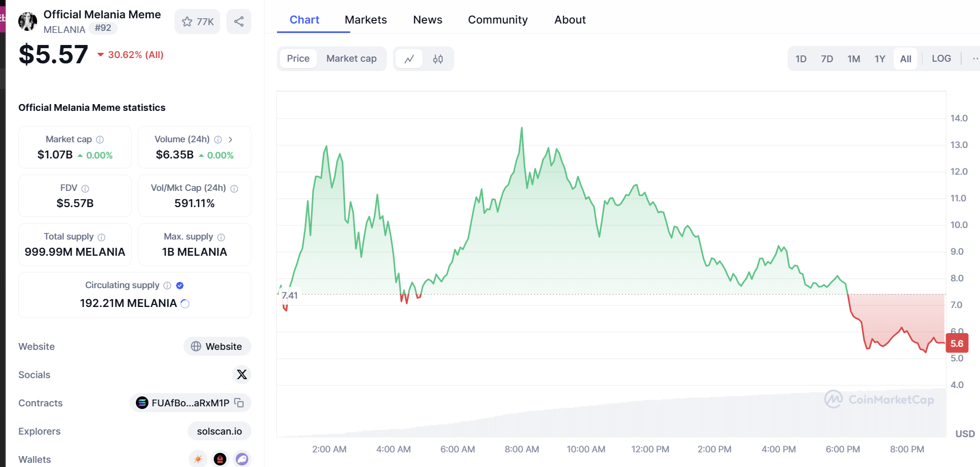Expand Volume (24h) details chevron
Viewport: 980px width, 467px height.
230,140
